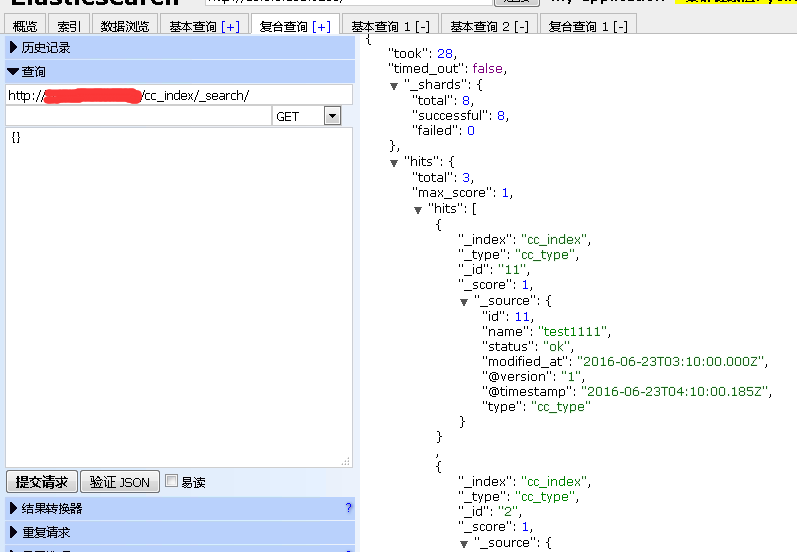The image size is (797, 552).
Task: Enable the 易读 checkbox
Action: (172, 480)
